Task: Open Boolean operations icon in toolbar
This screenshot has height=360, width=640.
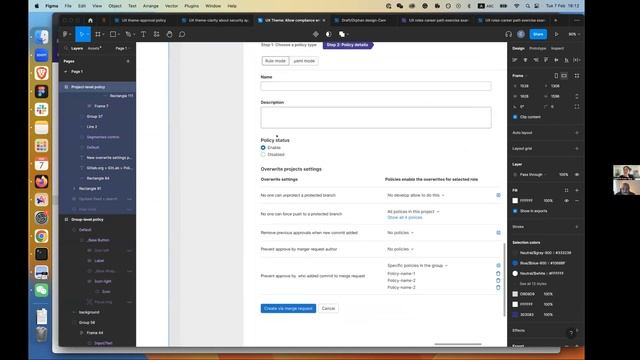Action: (x=342, y=34)
